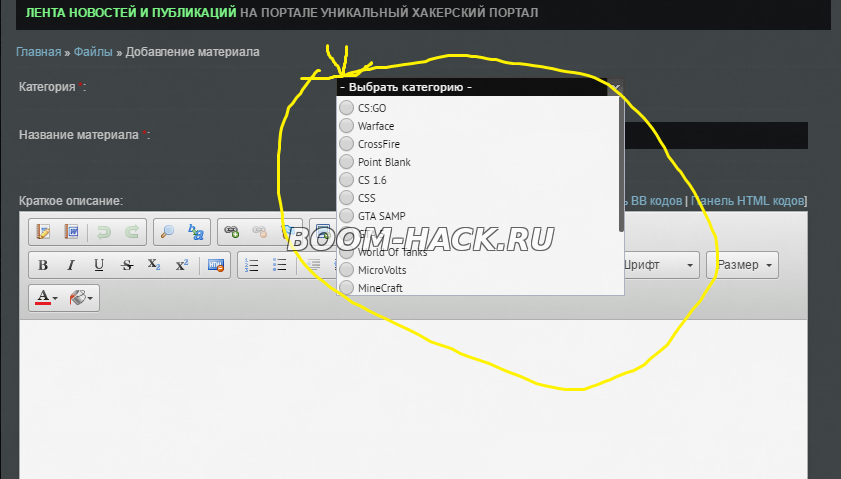
Task: Expand the Размер size dropdown
Action: point(742,265)
